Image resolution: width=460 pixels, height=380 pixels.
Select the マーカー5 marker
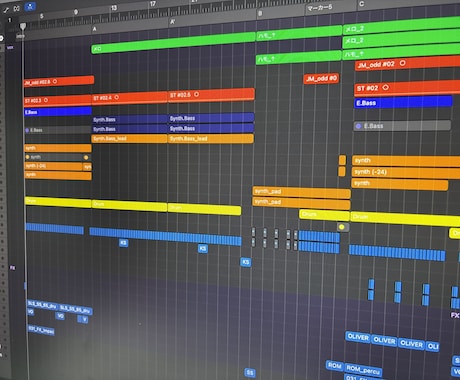tap(320, 7)
